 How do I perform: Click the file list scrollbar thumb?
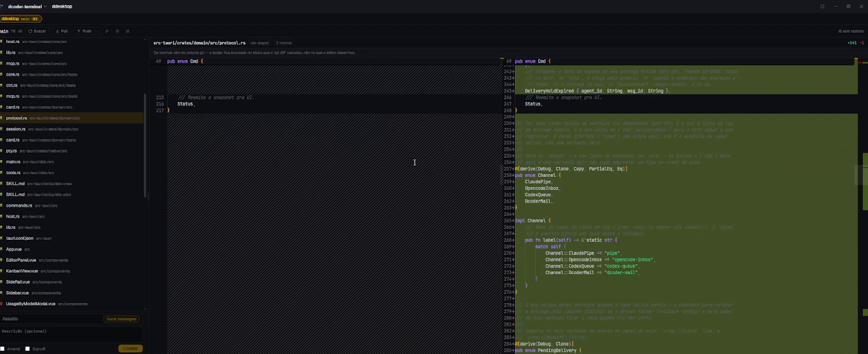(146, 145)
